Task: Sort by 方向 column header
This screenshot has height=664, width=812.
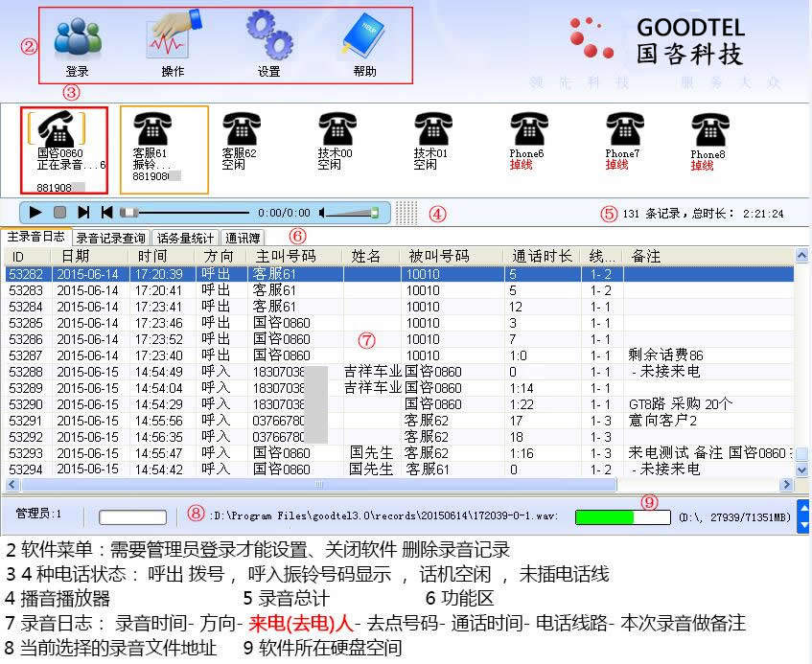Action: tap(221, 256)
